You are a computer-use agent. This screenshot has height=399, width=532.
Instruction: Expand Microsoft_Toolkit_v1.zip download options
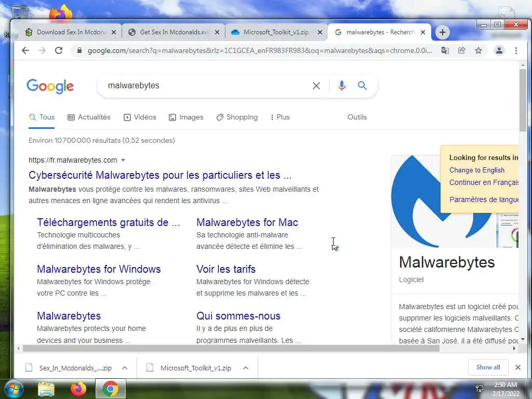point(246,368)
